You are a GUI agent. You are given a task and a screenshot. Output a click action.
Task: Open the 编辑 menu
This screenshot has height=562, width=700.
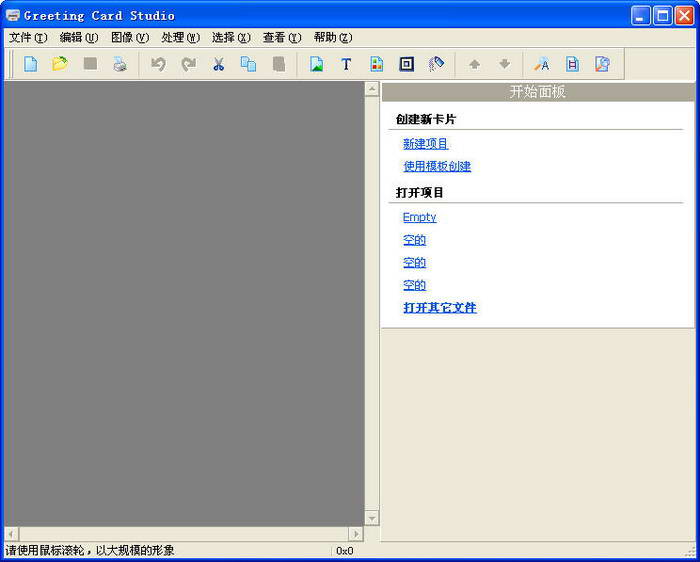point(79,38)
